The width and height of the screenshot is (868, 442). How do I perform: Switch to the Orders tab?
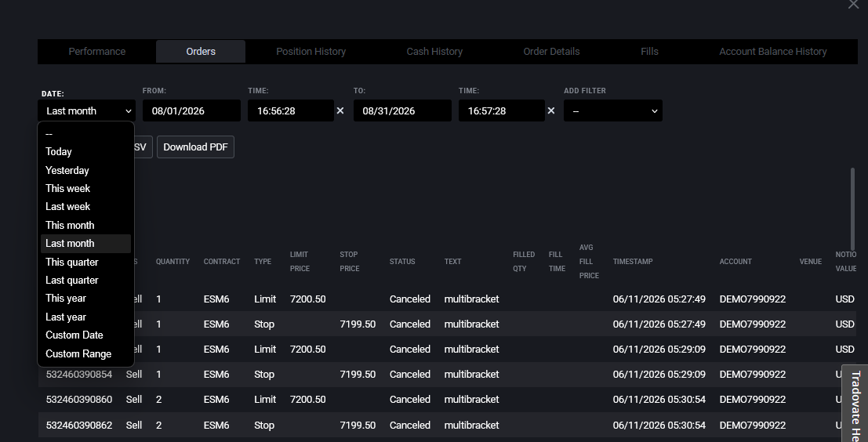(x=201, y=52)
